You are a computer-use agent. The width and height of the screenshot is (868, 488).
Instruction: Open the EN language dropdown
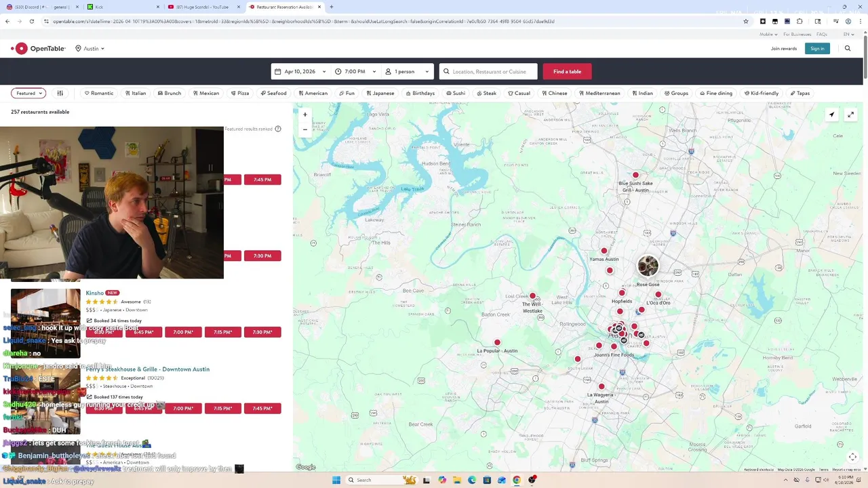click(x=848, y=34)
